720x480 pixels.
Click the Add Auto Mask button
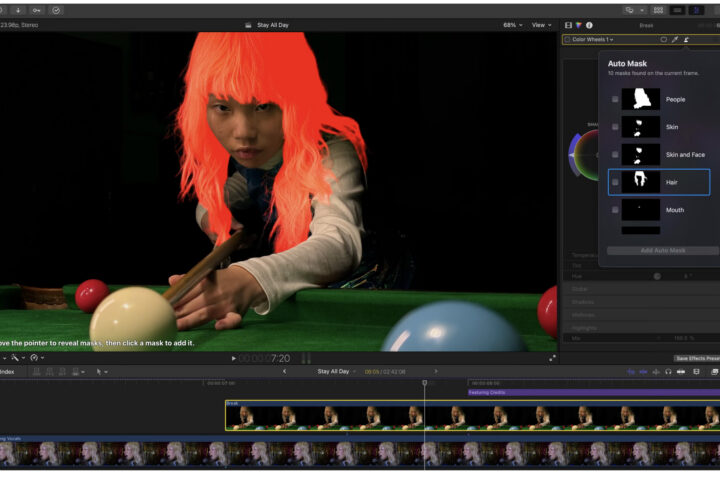pos(663,250)
